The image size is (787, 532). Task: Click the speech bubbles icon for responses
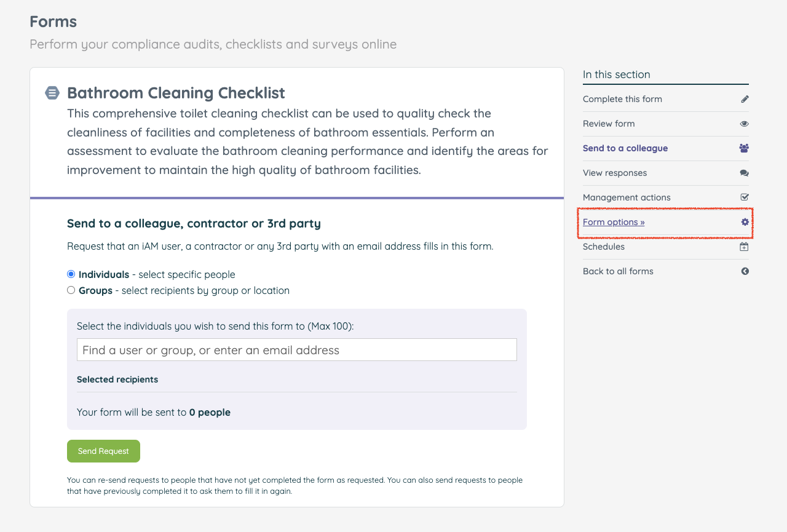coord(745,173)
